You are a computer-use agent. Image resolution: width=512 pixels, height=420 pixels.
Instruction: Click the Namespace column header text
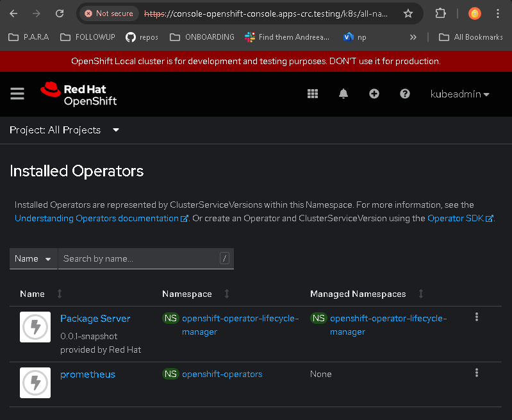coord(187,294)
